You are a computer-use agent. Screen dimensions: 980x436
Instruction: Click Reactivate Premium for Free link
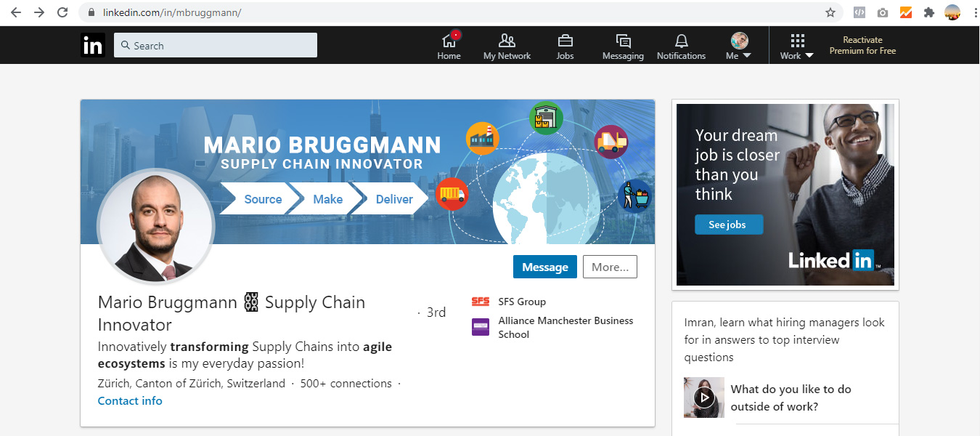[862, 45]
